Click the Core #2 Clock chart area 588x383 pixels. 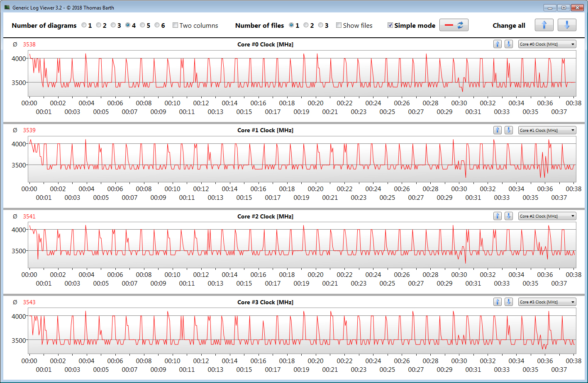(x=302, y=246)
